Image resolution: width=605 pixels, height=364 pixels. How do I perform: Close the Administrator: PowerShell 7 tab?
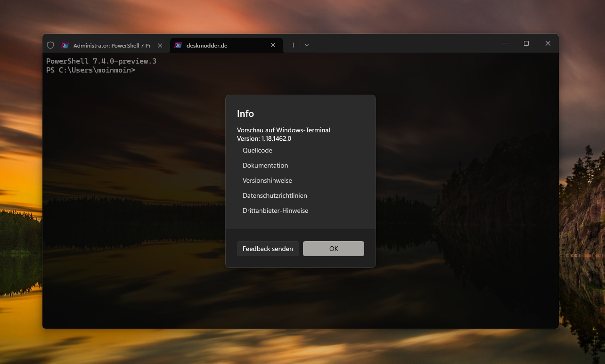(160, 45)
